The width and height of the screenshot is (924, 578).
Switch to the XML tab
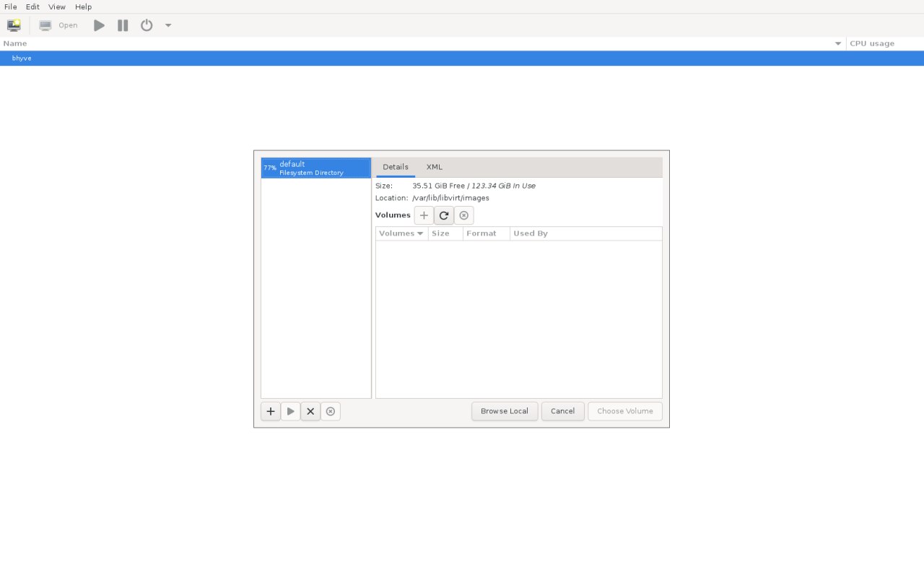pos(434,167)
